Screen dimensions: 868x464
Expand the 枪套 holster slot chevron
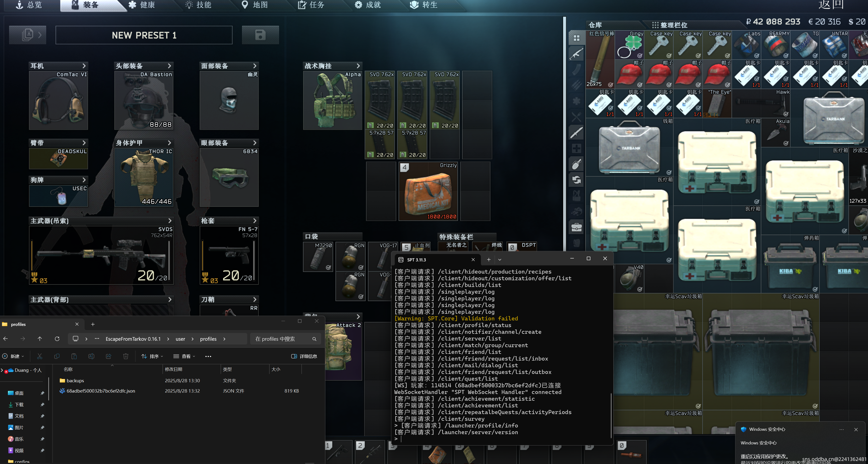coord(255,221)
